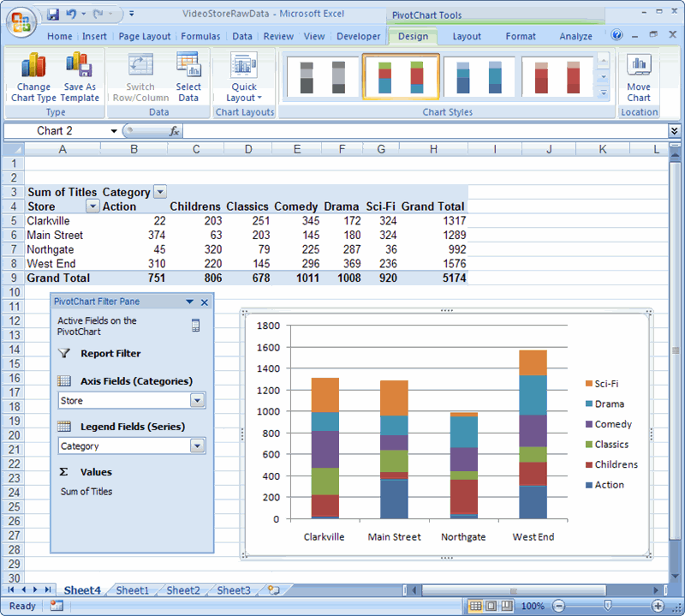Open Change Chart Type dialog

click(x=33, y=77)
